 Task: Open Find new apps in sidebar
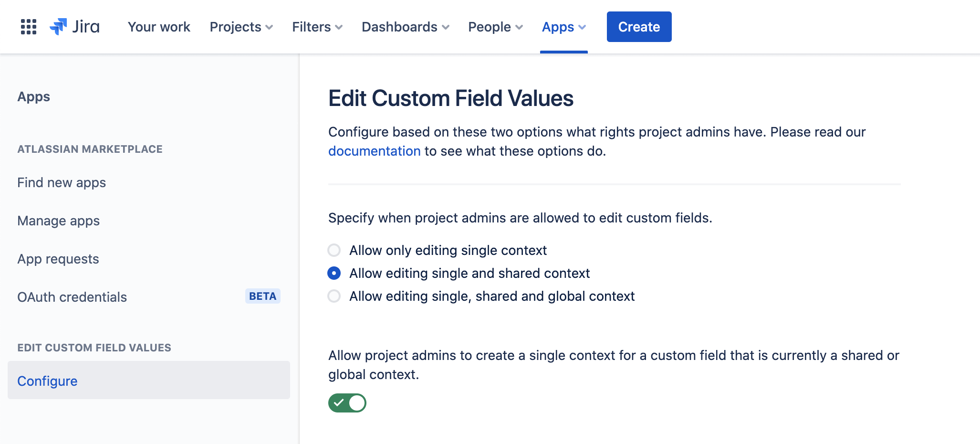pos(62,182)
